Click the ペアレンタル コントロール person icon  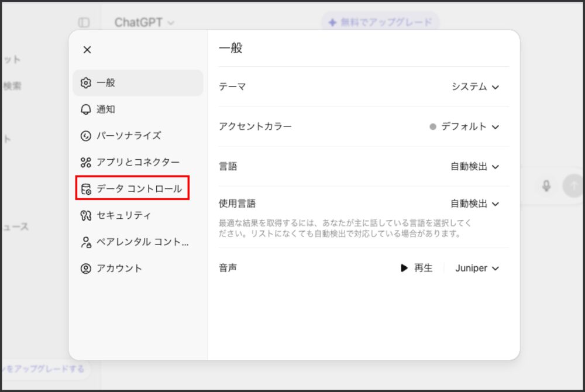86,242
